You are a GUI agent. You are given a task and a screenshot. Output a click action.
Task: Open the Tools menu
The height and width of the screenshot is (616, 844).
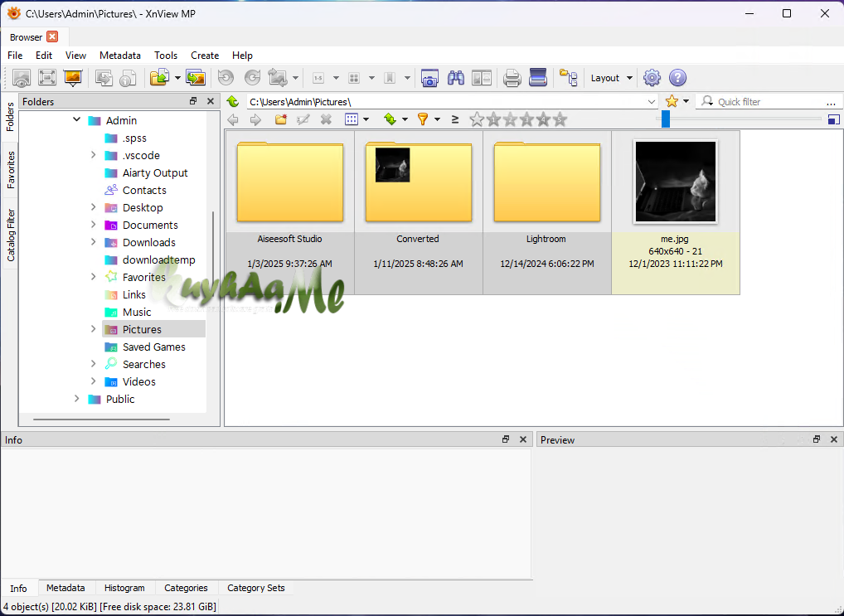166,56
